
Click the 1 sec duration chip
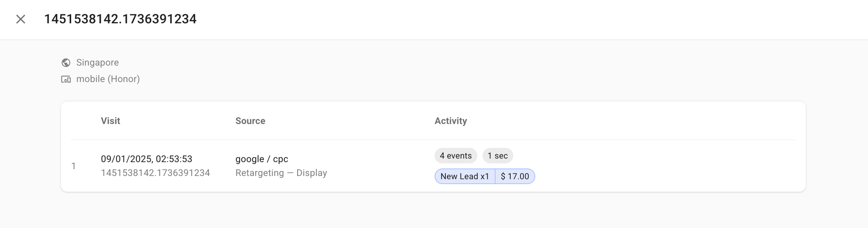(498, 156)
